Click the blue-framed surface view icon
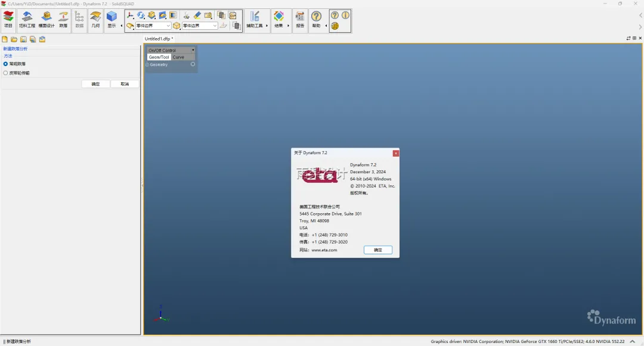This screenshot has height=346, width=644. pyautogui.click(x=162, y=15)
